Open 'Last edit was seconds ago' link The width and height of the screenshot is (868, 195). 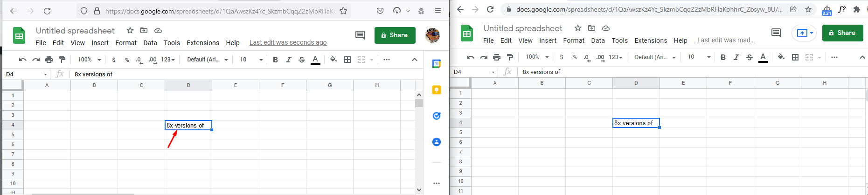click(288, 42)
